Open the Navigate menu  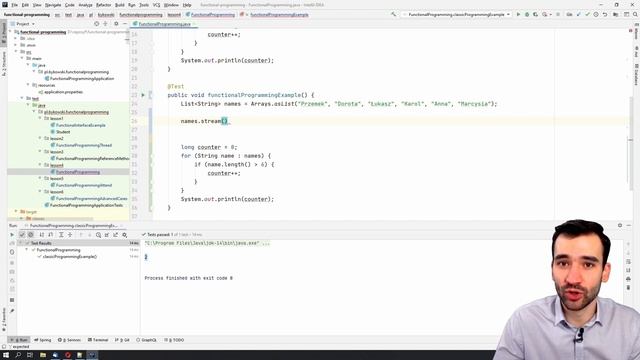[53, 5]
